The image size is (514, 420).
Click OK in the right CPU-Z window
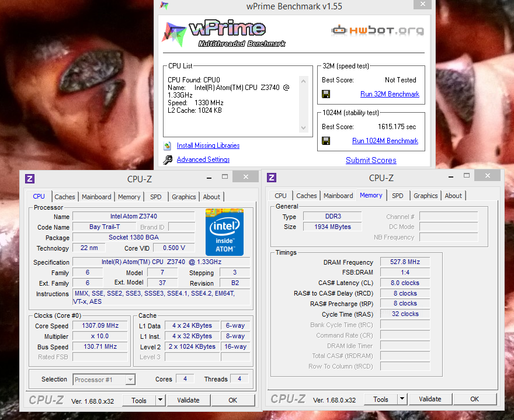point(475,400)
